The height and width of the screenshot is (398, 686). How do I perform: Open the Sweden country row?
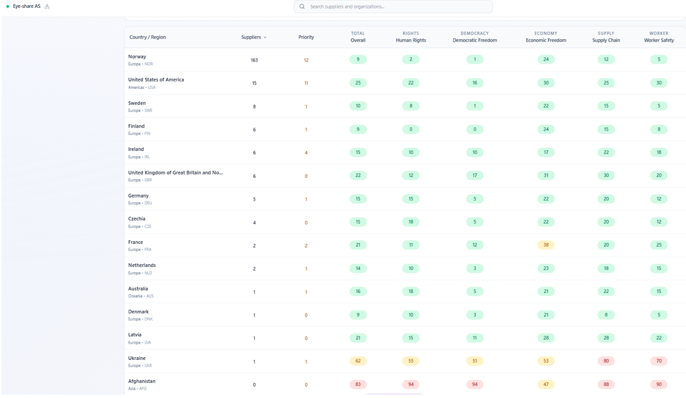click(x=405, y=106)
